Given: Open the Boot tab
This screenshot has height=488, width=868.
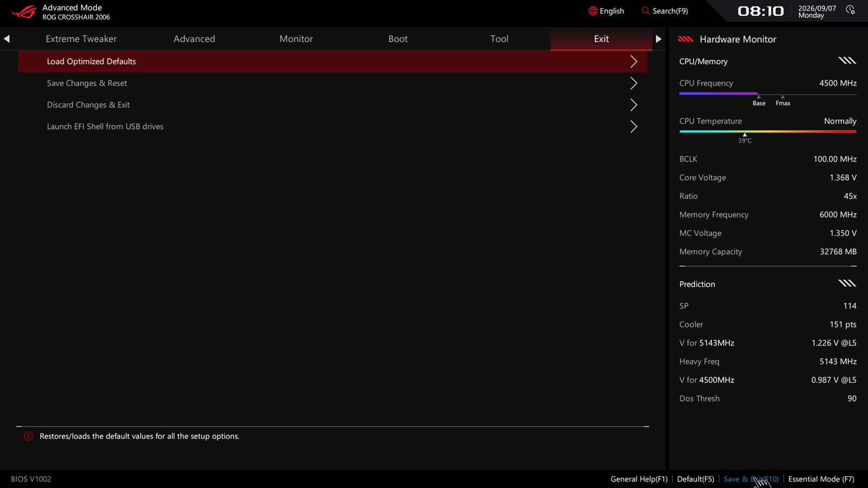Looking at the screenshot, I should 398,39.
